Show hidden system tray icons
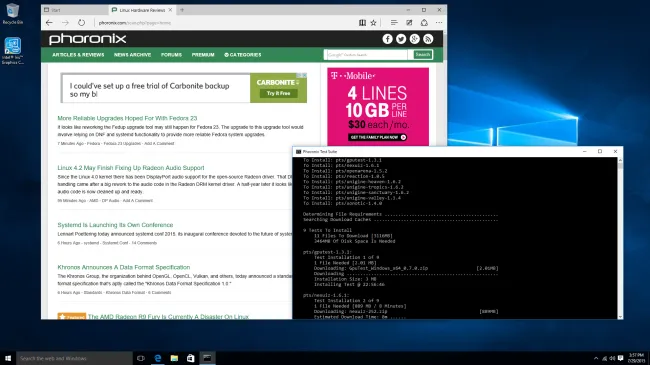 pos(596,358)
